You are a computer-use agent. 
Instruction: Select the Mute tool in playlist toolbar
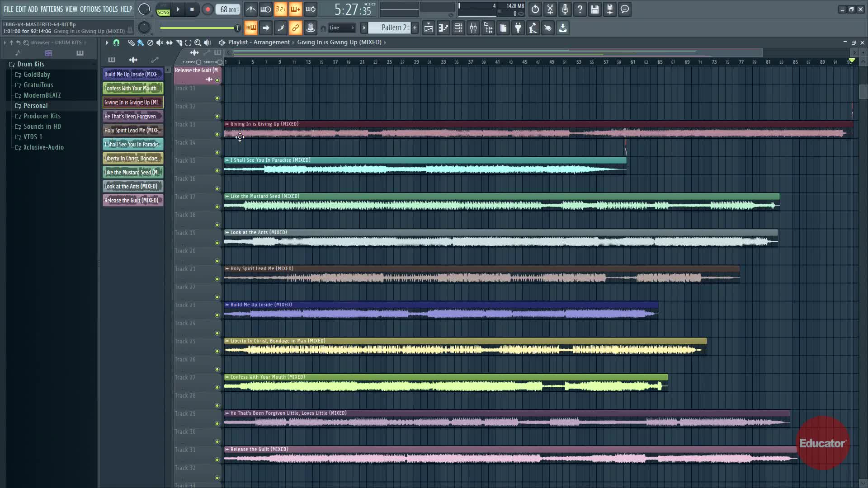tap(160, 42)
